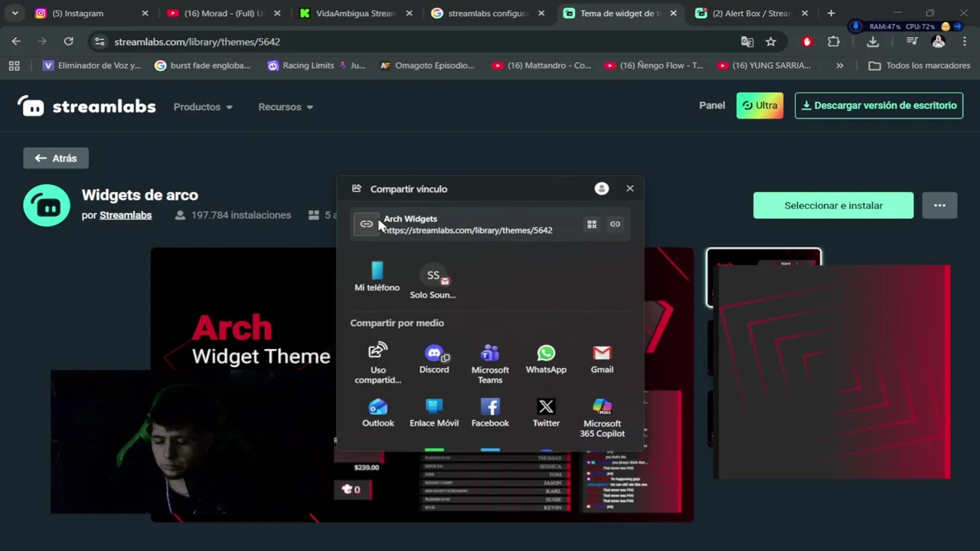980x551 pixels.
Task: Open Todos los marcadores folder
Action: coord(920,66)
